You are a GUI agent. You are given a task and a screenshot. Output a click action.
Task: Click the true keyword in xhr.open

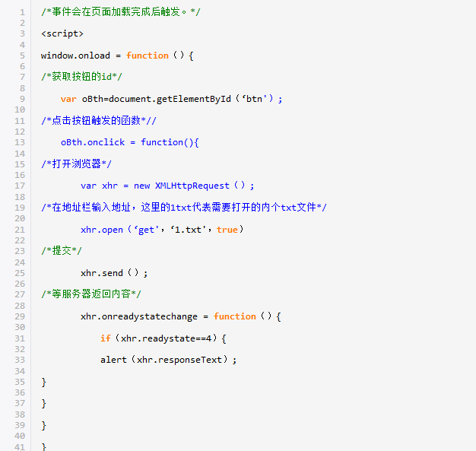[227, 230]
